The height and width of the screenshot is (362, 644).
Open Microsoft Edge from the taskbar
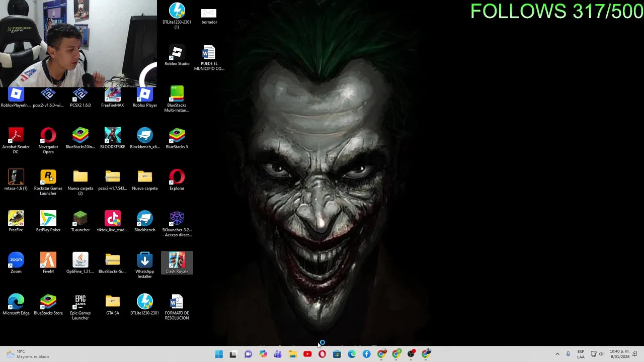click(352, 354)
